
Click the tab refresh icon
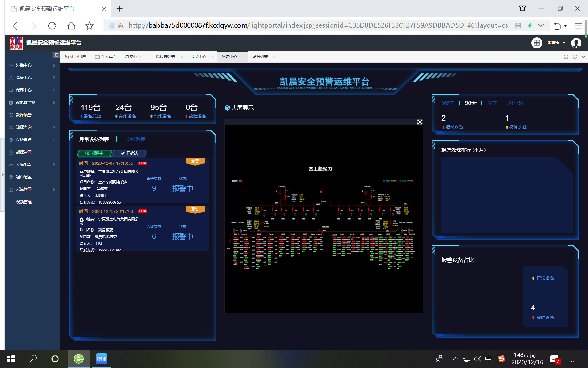[575, 57]
